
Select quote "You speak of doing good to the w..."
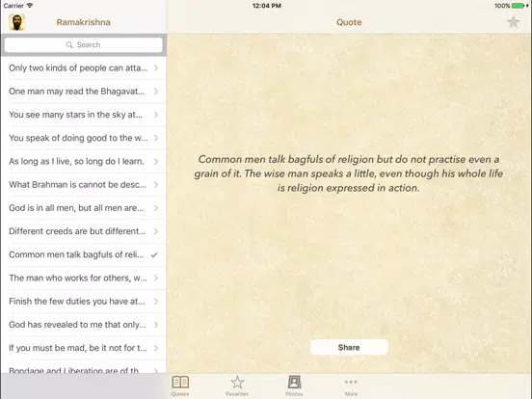tap(84, 138)
